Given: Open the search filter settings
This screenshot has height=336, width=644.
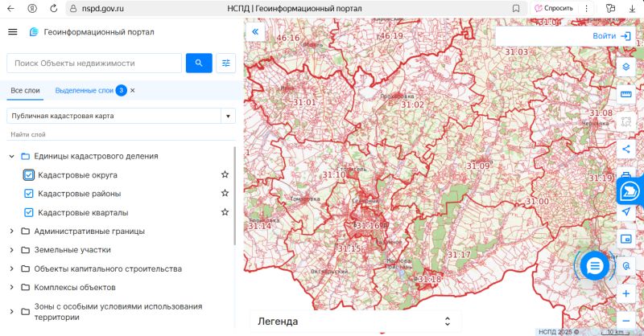Looking at the screenshot, I should 226,63.
